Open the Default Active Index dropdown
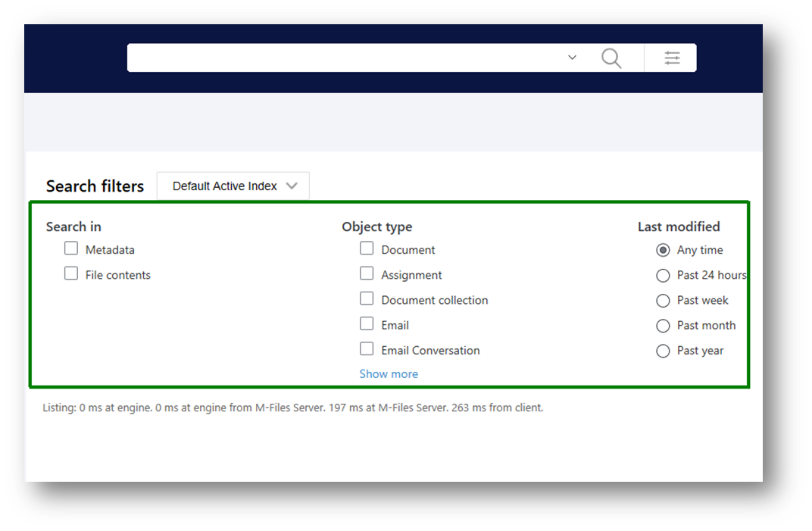812x531 pixels. point(233,186)
